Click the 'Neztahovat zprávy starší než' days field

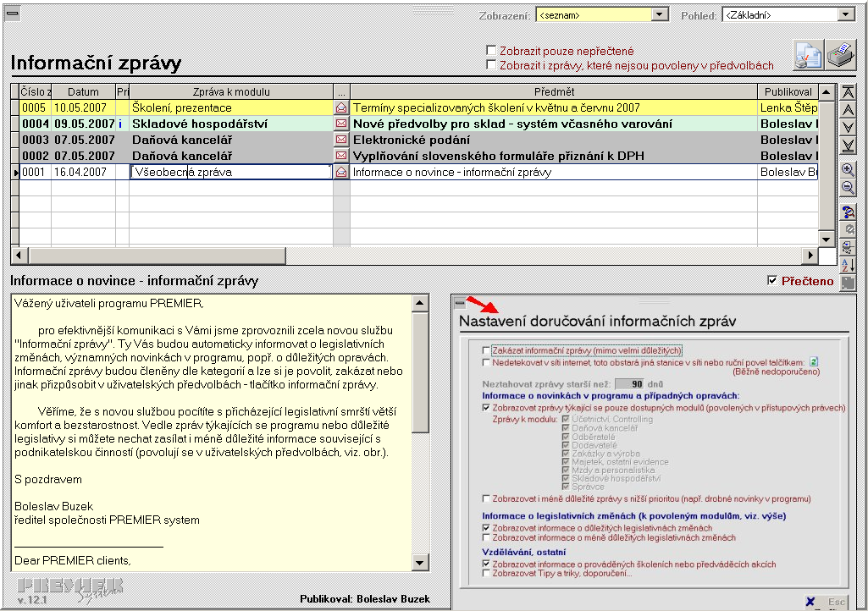[629, 383]
